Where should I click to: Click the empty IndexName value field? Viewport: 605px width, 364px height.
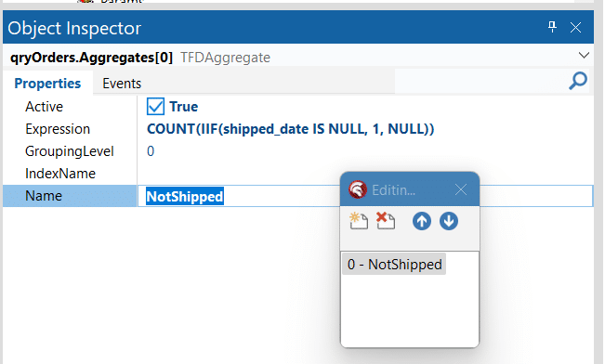pos(365,174)
